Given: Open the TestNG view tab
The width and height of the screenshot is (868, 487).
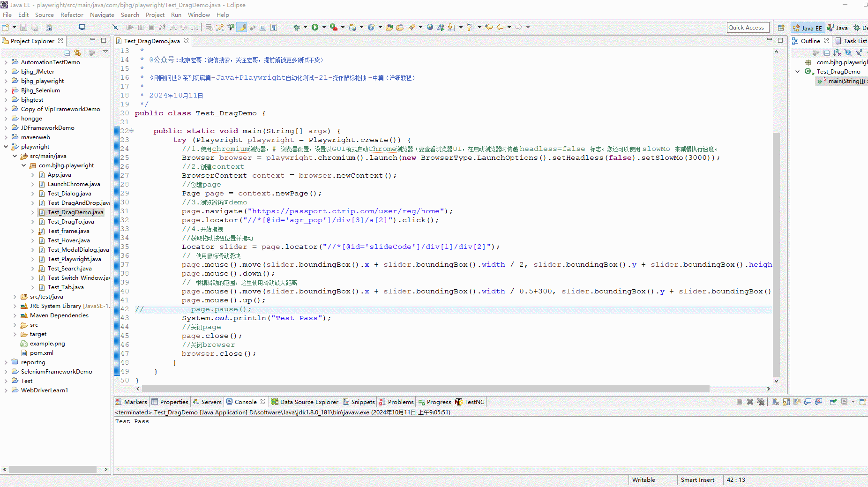Looking at the screenshot, I should pyautogui.click(x=470, y=402).
